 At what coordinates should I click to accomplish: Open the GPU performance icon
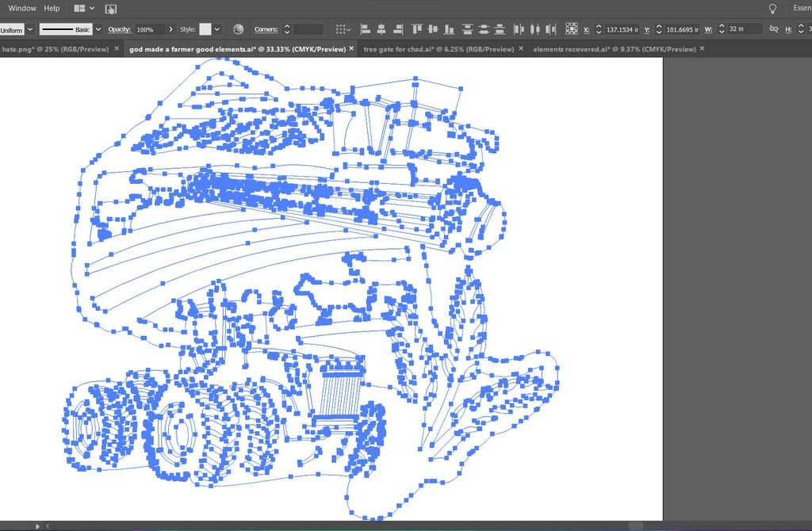pos(110,9)
